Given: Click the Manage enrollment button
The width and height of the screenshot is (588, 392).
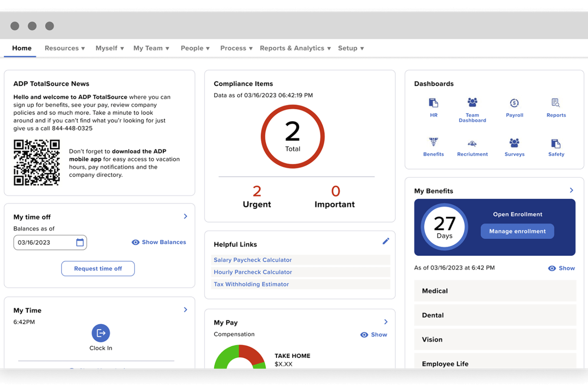Looking at the screenshot, I should tap(517, 231).
